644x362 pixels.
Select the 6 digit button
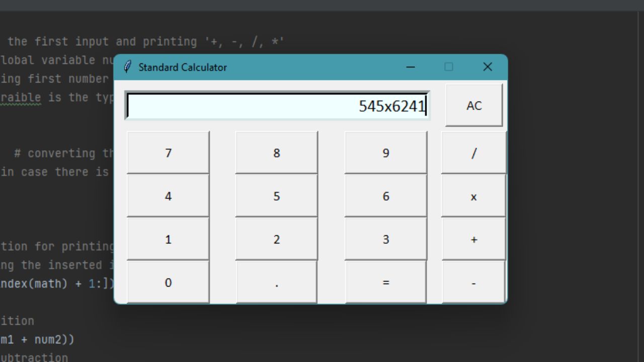click(x=386, y=196)
